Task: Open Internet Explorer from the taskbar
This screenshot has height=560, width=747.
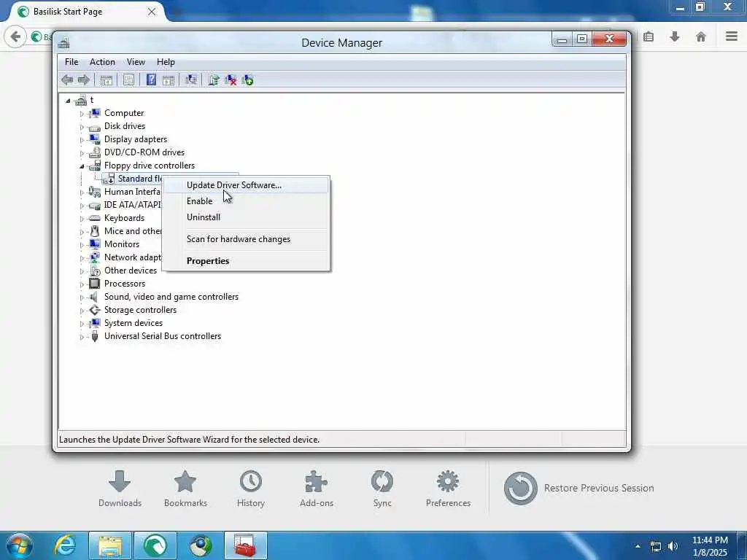Action: 65,545
